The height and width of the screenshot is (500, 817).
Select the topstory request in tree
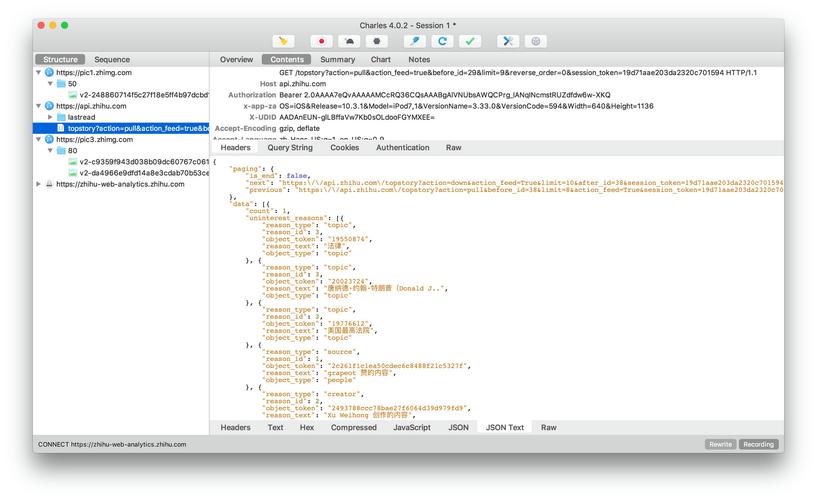[137, 128]
